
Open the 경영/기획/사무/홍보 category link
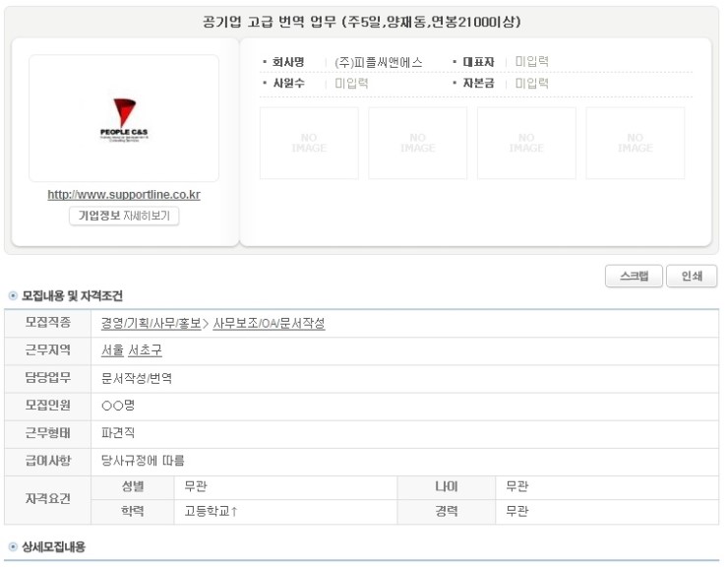pos(152,323)
